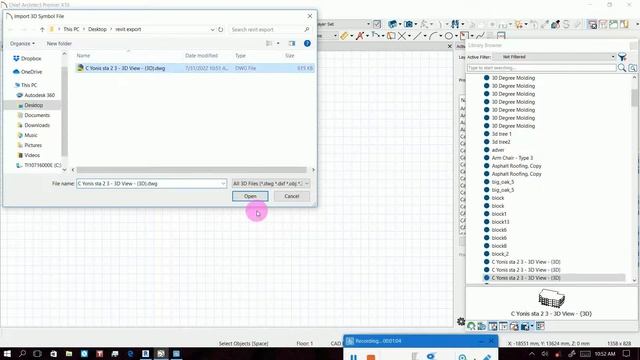The image size is (640, 360).
Task: Open the change view options dropdown
Action: click(x=278, y=43)
